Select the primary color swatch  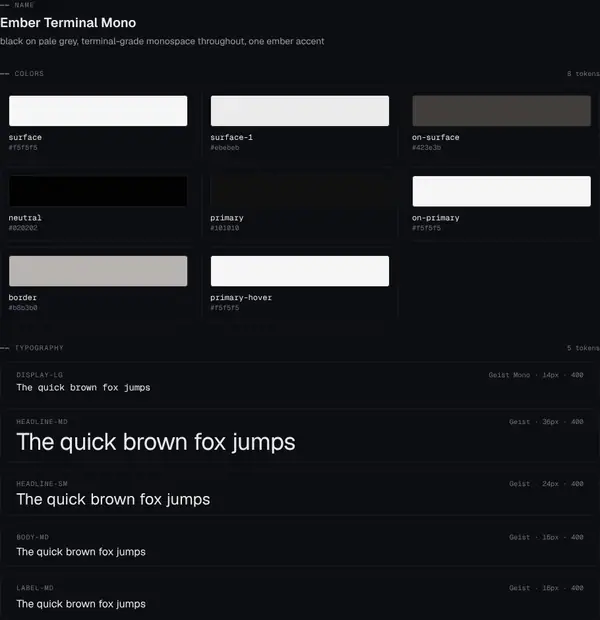coord(300,191)
